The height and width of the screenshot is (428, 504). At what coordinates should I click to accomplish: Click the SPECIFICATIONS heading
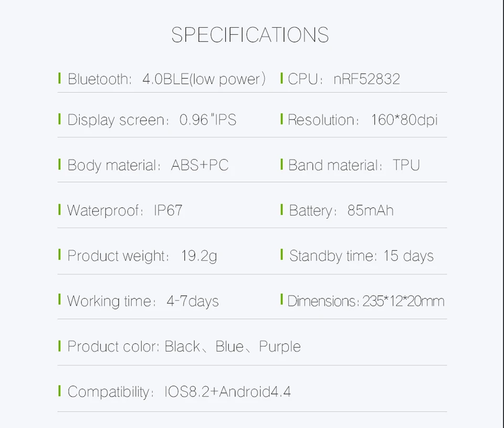pos(250,35)
